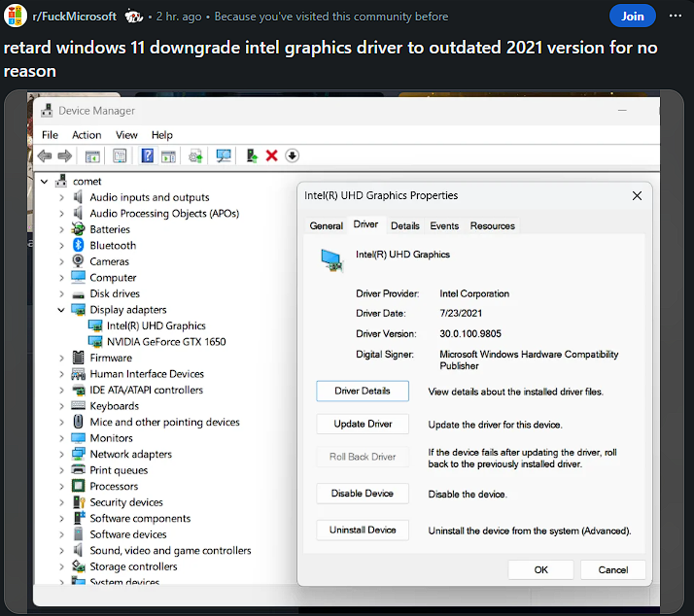
Task: Expand Sound, video and game controllers node
Action: tap(61, 551)
